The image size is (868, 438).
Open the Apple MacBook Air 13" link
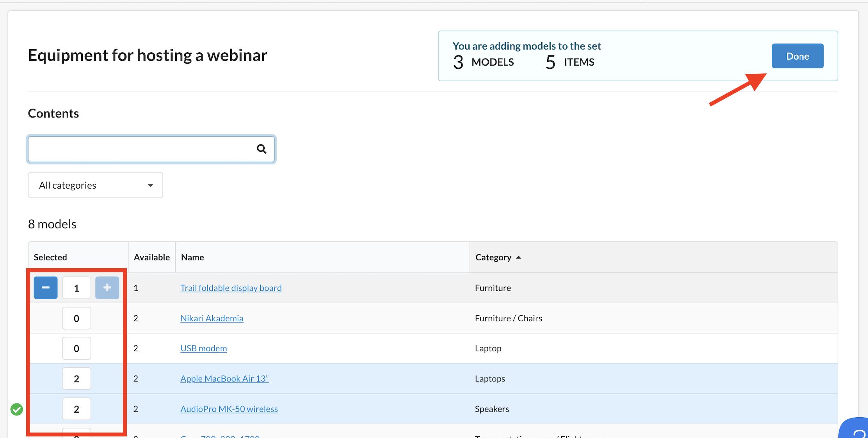(x=224, y=378)
